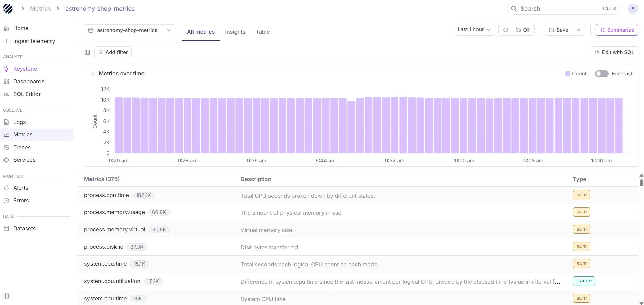The image size is (644, 305).
Task: Focus the Search field
Action: 564,9
